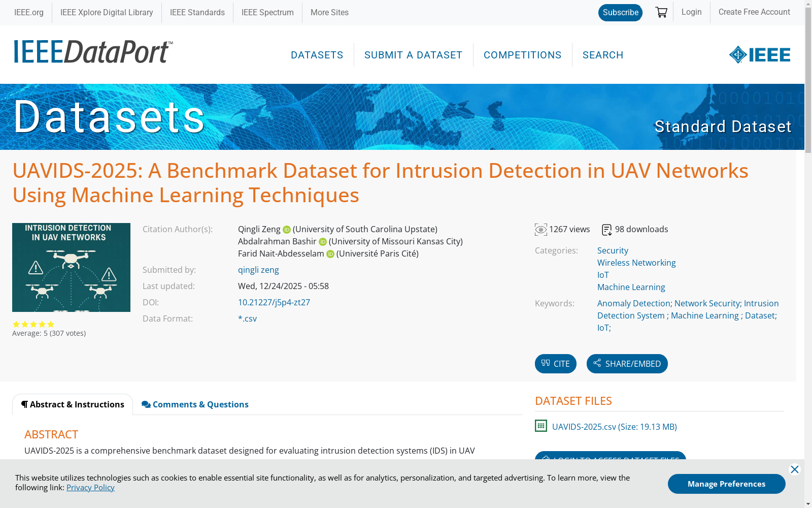This screenshot has width=812, height=508.
Task: Click Abdalrahman Bashir's ORCID icon
Action: click(x=323, y=242)
